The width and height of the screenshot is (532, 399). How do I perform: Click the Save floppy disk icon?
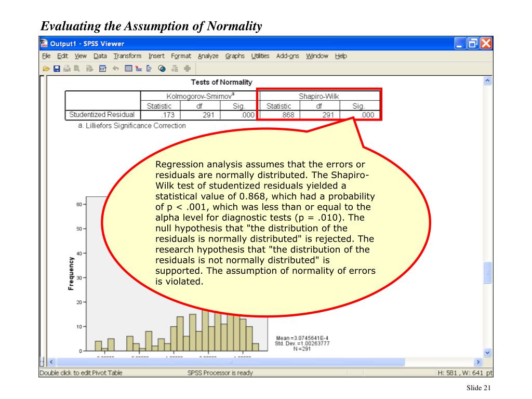(57, 69)
